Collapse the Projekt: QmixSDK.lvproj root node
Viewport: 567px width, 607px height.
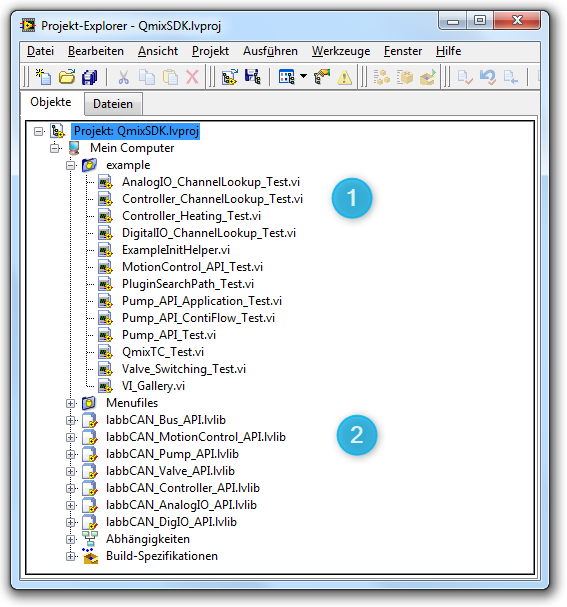[38, 132]
